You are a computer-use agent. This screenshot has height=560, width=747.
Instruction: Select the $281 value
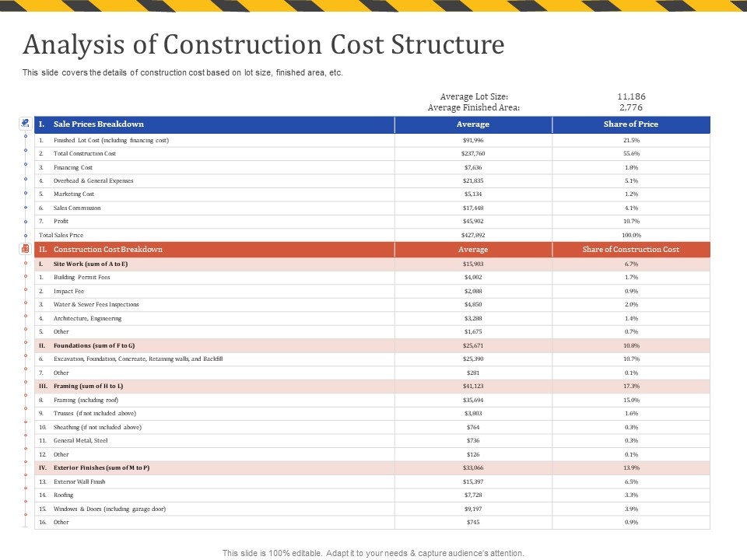pyautogui.click(x=473, y=373)
